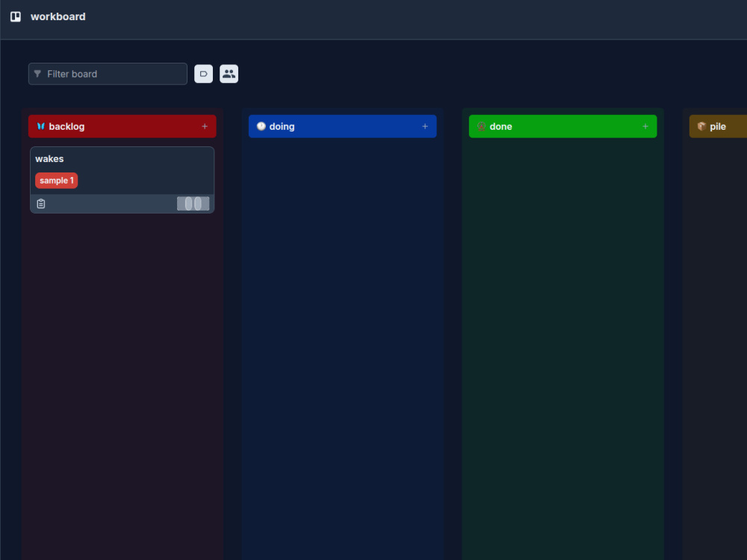Click the sample 1 label tag
This screenshot has width=747, height=560.
pyautogui.click(x=56, y=181)
